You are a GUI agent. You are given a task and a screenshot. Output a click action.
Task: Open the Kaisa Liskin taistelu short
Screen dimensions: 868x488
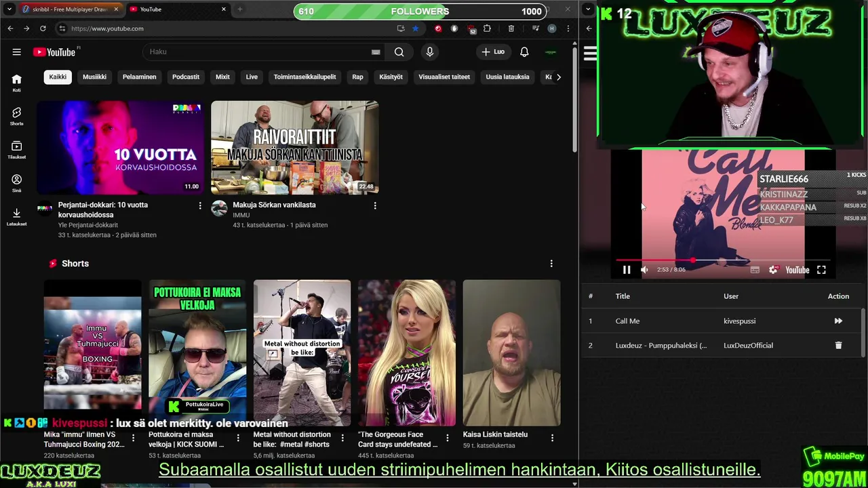tap(512, 352)
